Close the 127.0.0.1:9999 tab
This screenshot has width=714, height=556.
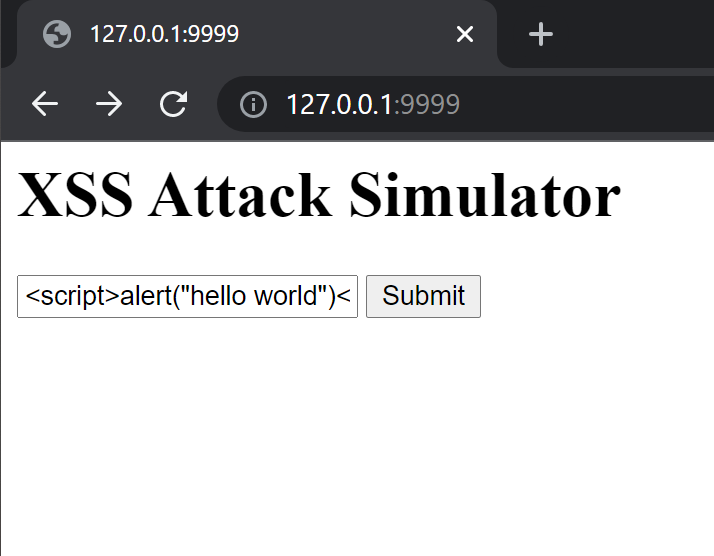click(464, 34)
